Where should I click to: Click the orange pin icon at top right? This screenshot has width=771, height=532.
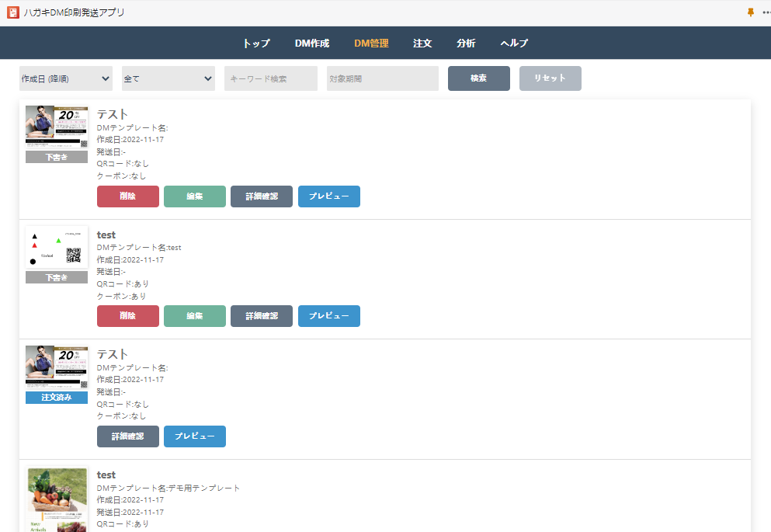(750, 12)
